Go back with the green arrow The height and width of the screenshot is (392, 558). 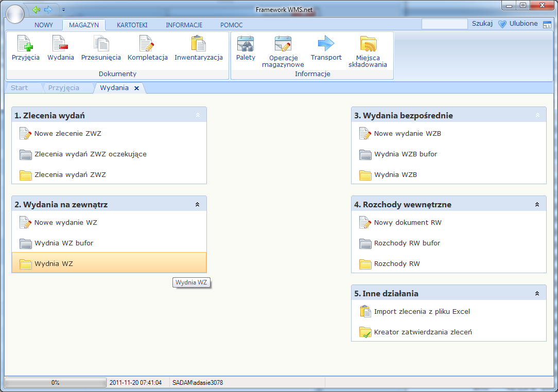point(36,10)
